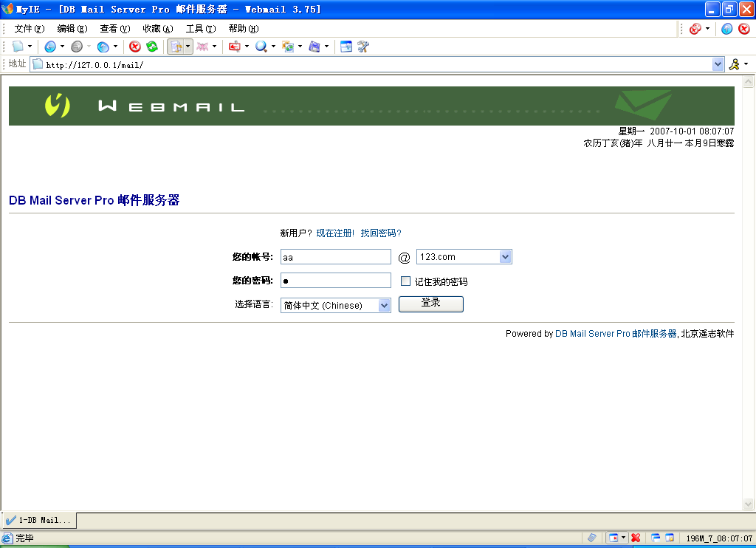
Task: Click the highlighted document toolbar icon
Action: [176, 47]
